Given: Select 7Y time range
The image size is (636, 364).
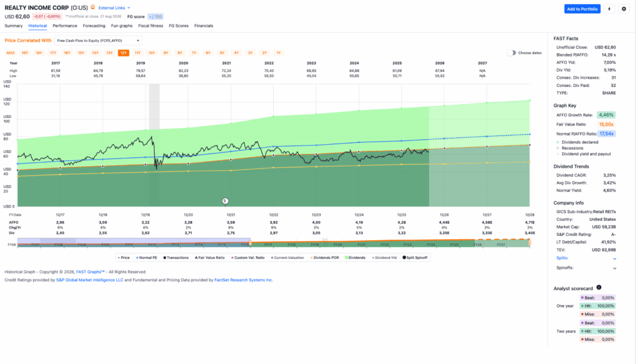Looking at the screenshot, I should coord(194,53).
